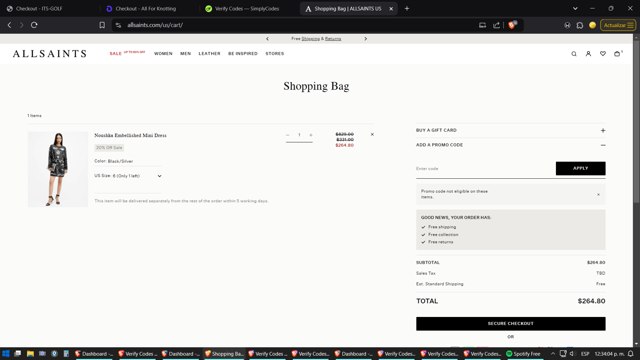Click the ESP language indicator
The height and width of the screenshot is (360, 640).
click(x=585, y=353)
